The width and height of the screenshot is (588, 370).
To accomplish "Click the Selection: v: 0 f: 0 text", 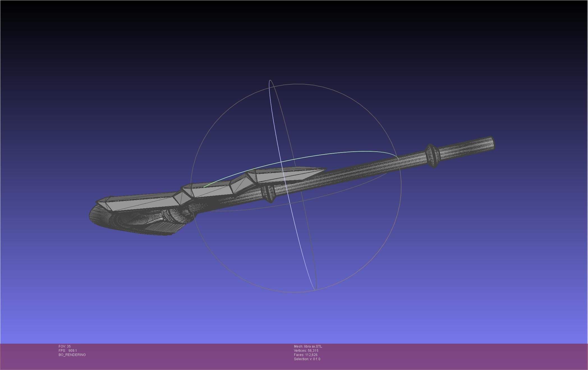I will [307, 359].
